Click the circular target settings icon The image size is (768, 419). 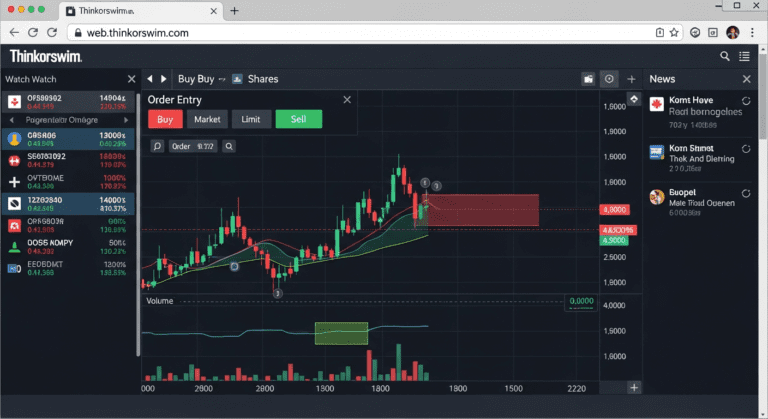coord(609,79)
